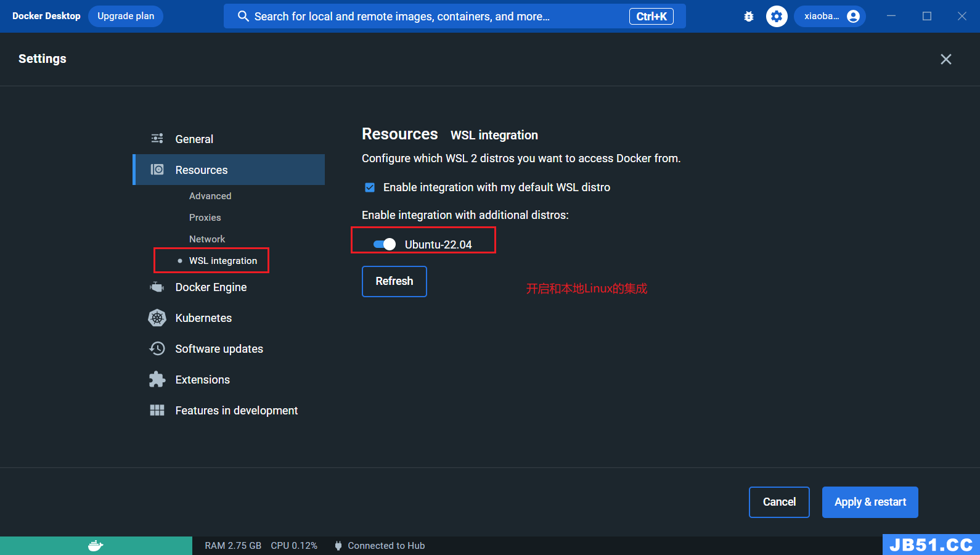This screenshot has width=980, height=555.
Task: Toggle Ubuntu-22.04 integration switch
Action: (x=385, y=244)
